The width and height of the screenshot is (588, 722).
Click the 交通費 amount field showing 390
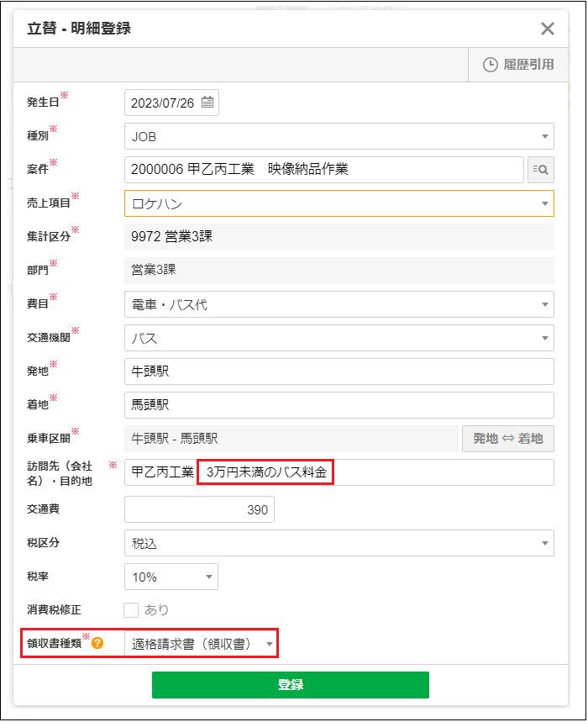[x=199, y=509]
